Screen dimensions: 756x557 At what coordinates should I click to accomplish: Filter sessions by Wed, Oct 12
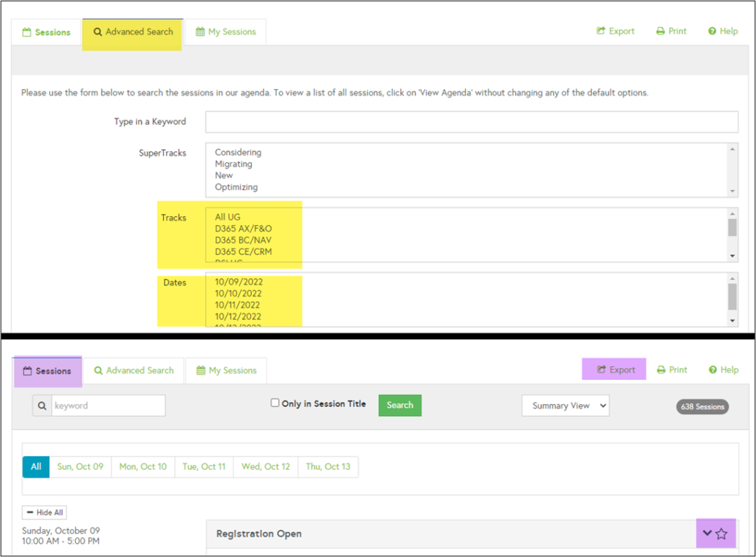point(266,467)
